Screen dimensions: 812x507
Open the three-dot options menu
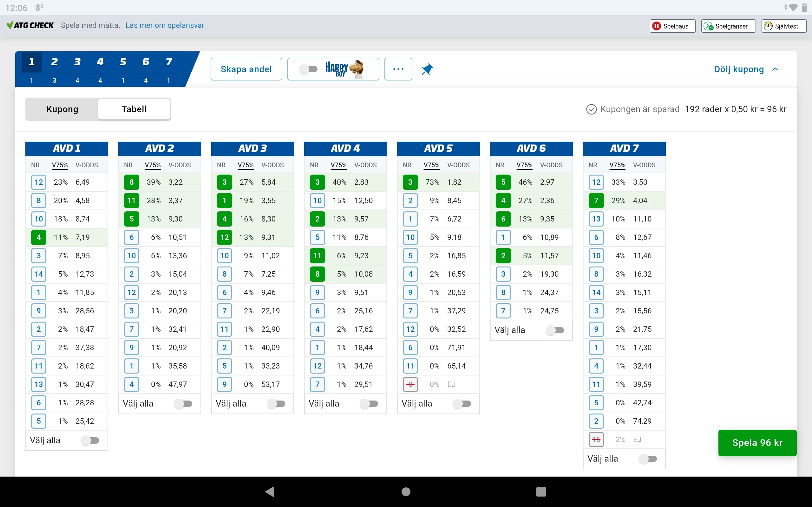pyautogui.click(x=398, y=69)
